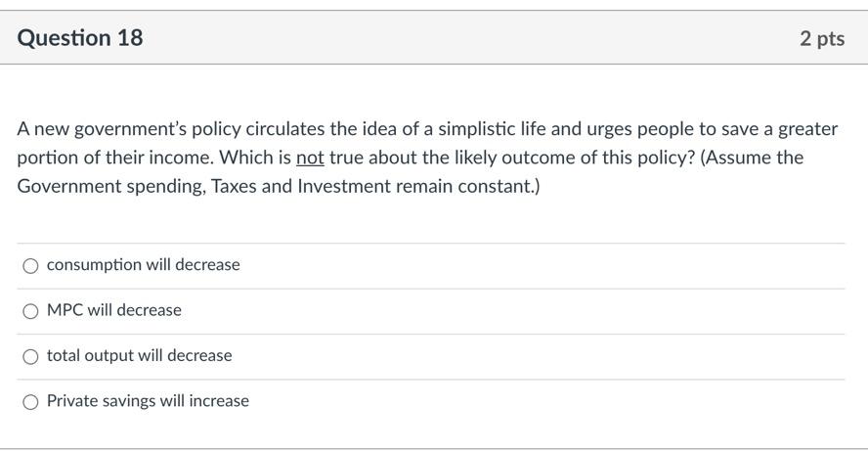Click the word "income" in the question text

[x=182, y=158]
